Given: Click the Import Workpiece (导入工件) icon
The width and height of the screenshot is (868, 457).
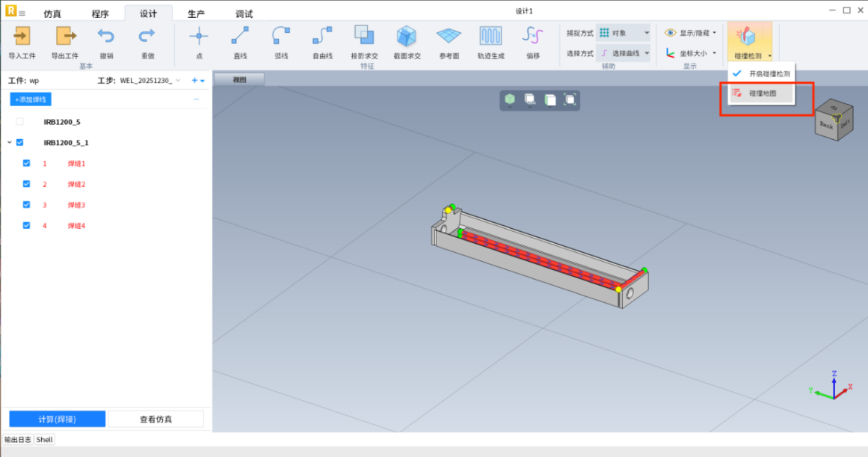Looking at the screenshot, I should click(x=22, y=36).
